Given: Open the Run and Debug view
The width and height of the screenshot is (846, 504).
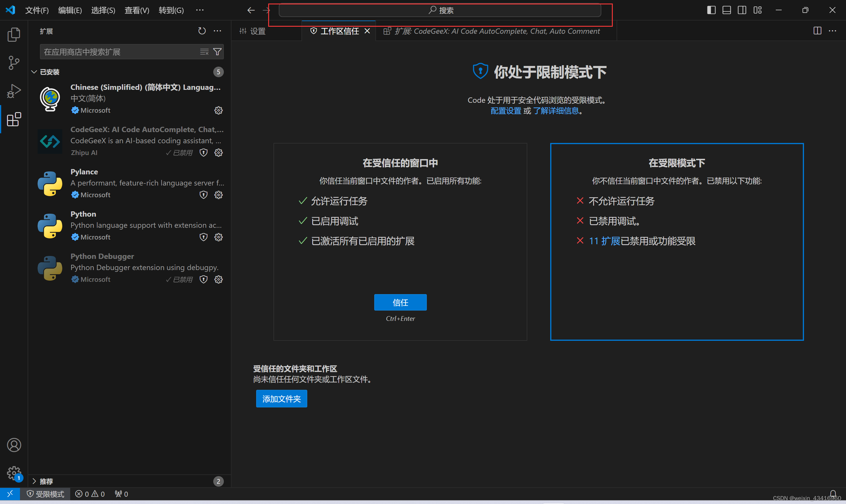Looking at the screenshot, I should (14, 91).
